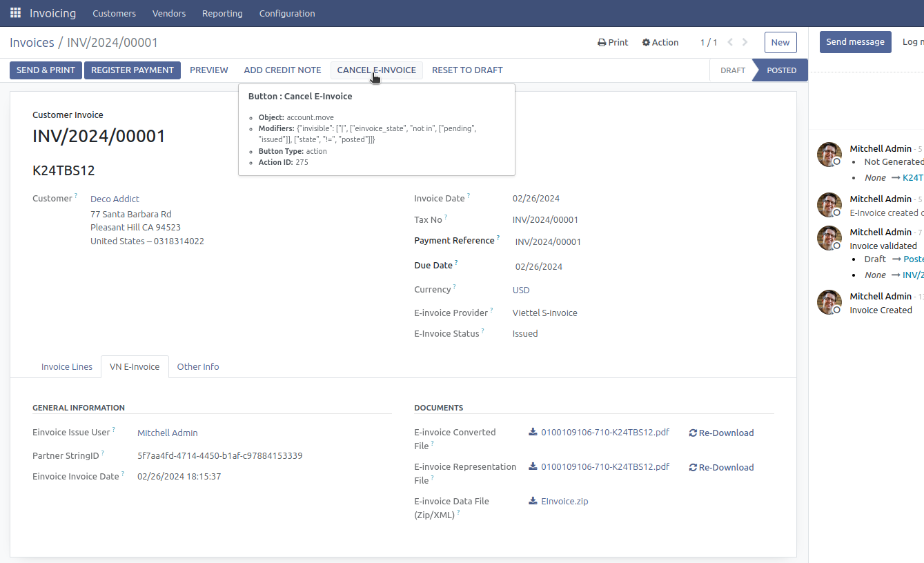Open the apps grid menu icon
The height and width of the screenshot is (563, 924).
tap(15, 13)
